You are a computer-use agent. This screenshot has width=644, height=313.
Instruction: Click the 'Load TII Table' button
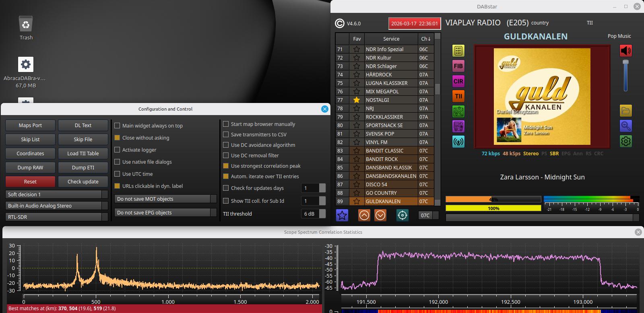[x=83, y=153]
